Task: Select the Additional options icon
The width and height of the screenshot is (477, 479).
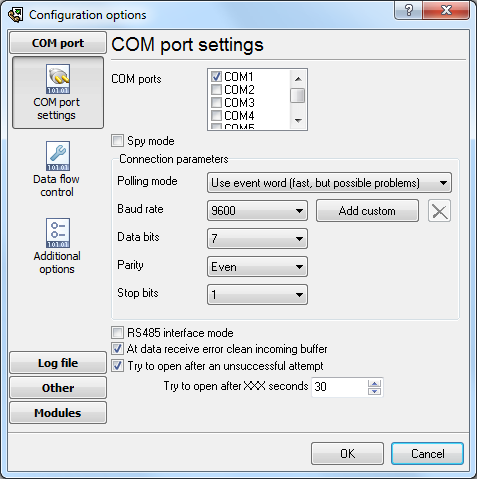Action: click(x=58, y=233)
